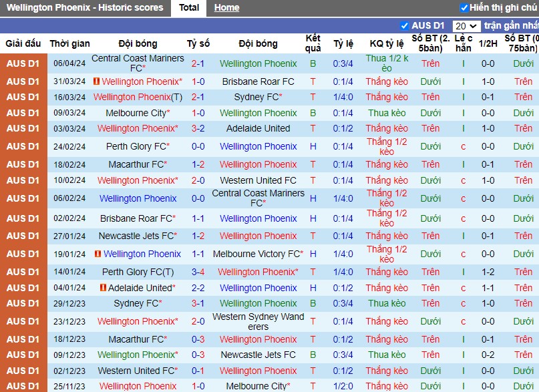Toggle the Hiển thị ghi chú checkbox

coord(464,7)
